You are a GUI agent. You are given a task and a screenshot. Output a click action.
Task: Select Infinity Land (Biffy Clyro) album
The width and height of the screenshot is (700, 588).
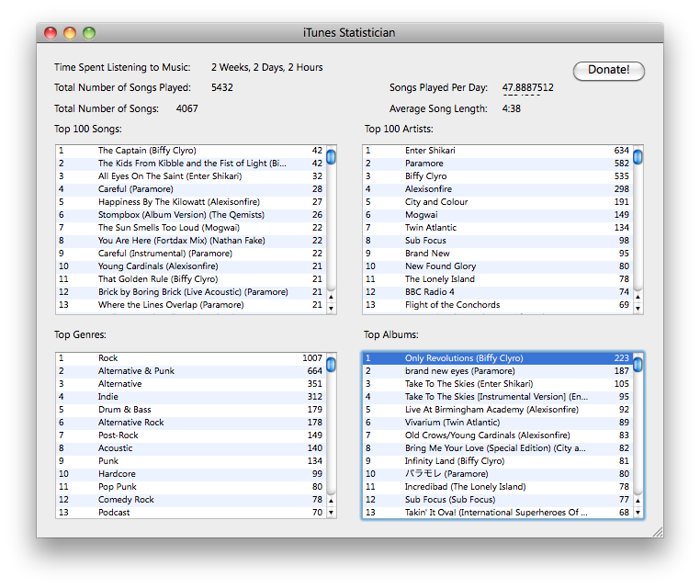click(x=498, y=461)
